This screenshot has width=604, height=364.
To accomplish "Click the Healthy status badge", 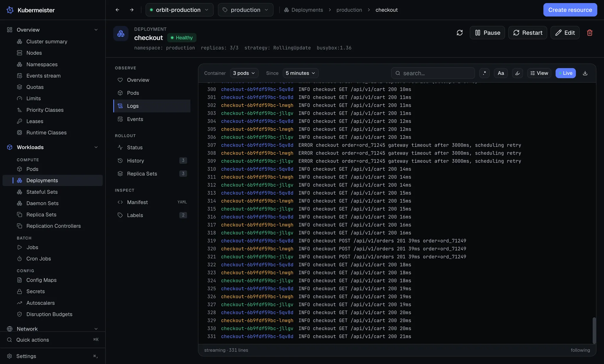I will (x=182, y=38).
